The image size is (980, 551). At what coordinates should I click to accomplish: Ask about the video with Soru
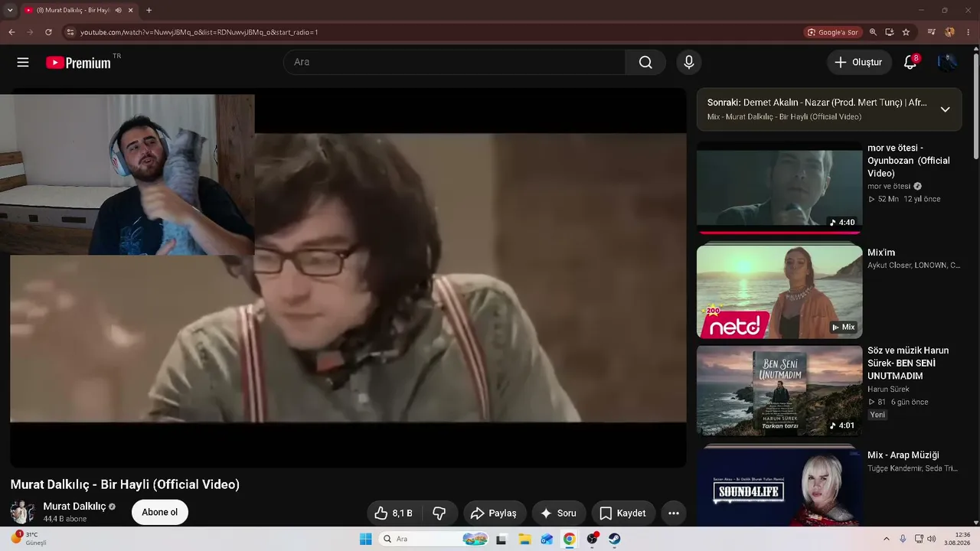pos(559,513)
